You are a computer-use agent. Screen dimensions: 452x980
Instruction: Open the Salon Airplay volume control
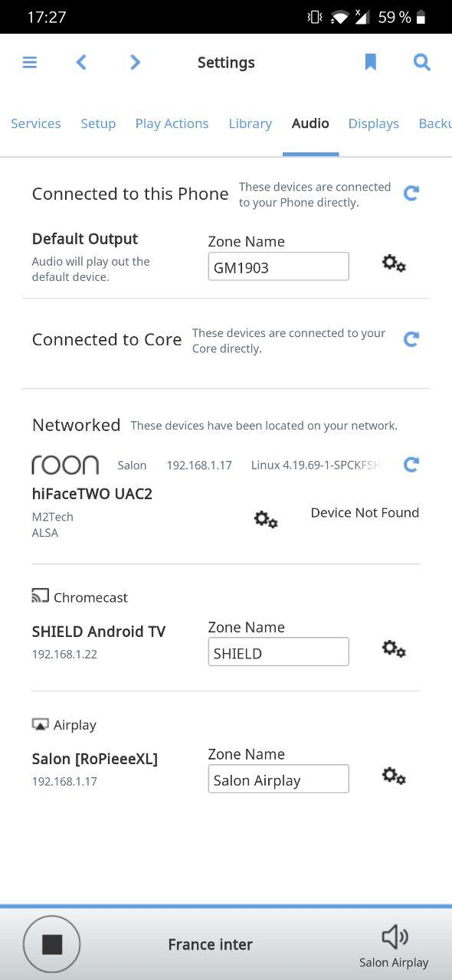pyautogui.click(x=395, y=946)
